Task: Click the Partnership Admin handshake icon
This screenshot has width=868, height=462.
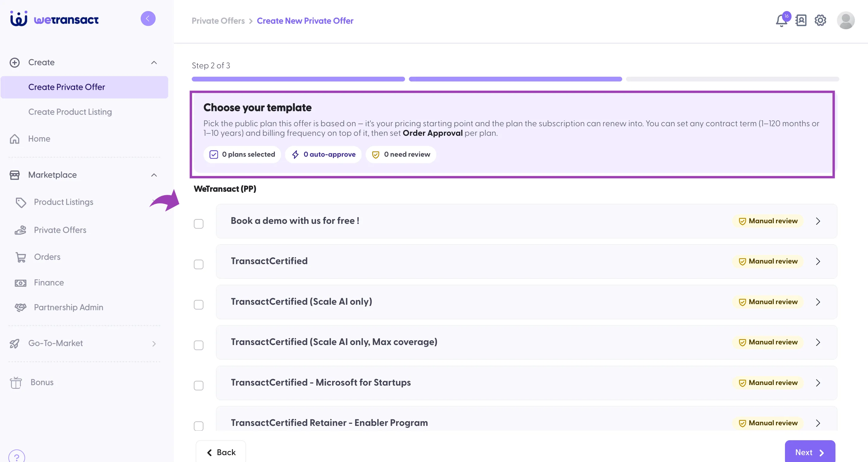Action: 20,307
